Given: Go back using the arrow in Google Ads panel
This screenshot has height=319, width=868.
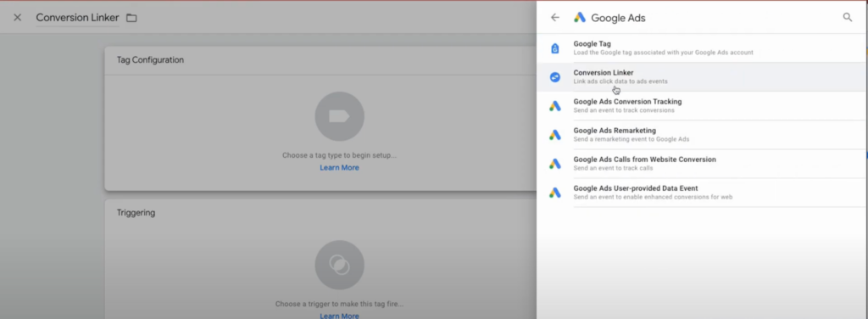Looking at the screenshot, I should [x=554, y=18].
